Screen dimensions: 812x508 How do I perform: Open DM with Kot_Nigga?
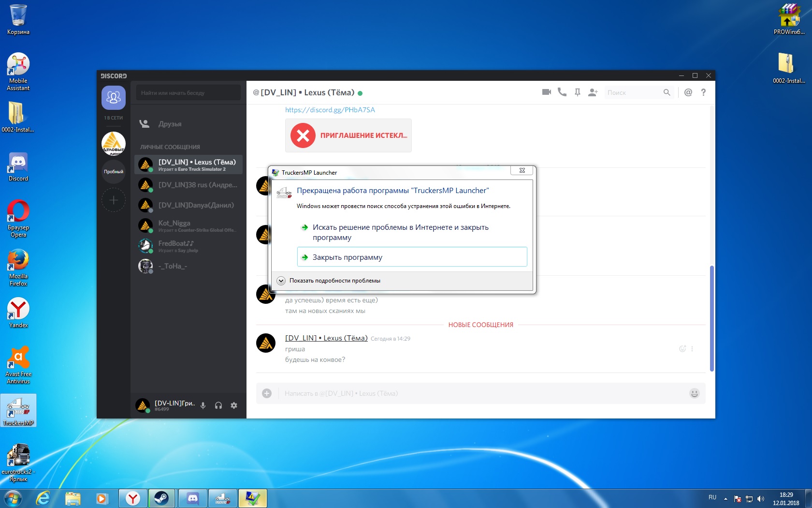pos(188,225)
